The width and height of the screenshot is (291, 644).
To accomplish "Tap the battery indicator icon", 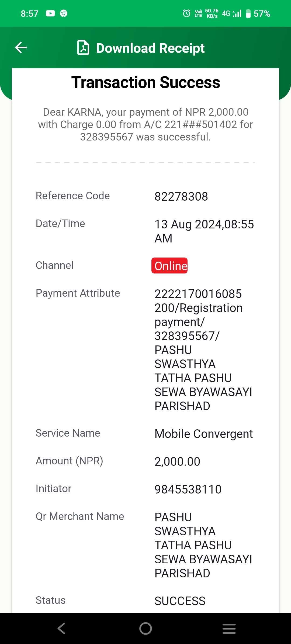I will [248, 13].
